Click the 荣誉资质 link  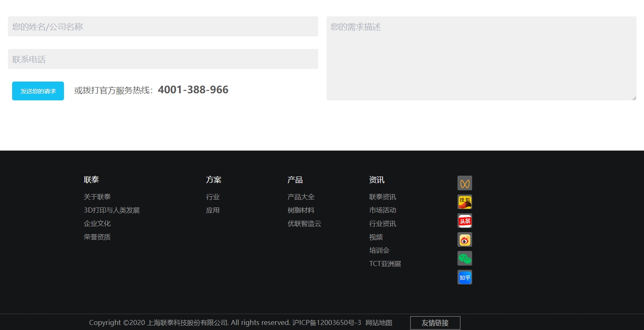click(97, 237)
